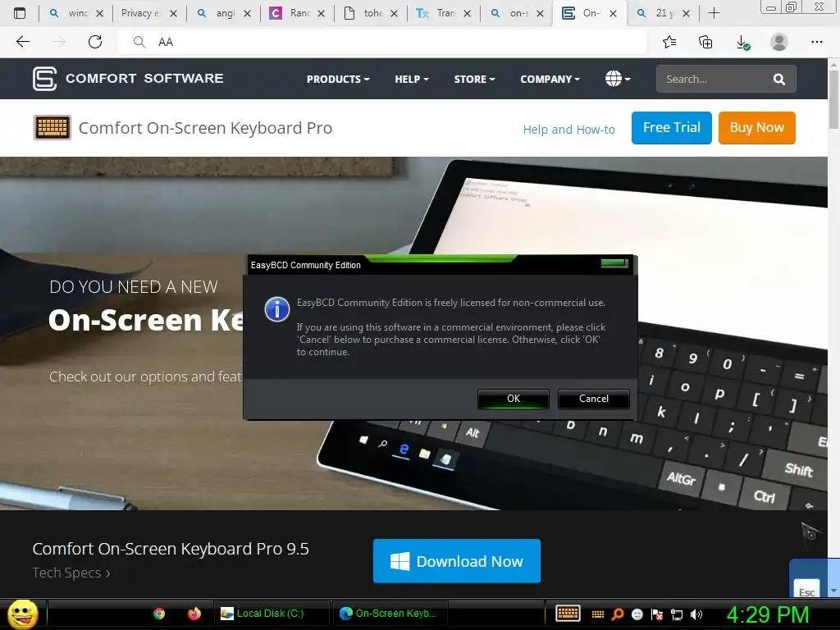The width and height of the screenshot is (840, 630).
Task: Open the browser favorites icon
Action: click(x=669, y=42)
